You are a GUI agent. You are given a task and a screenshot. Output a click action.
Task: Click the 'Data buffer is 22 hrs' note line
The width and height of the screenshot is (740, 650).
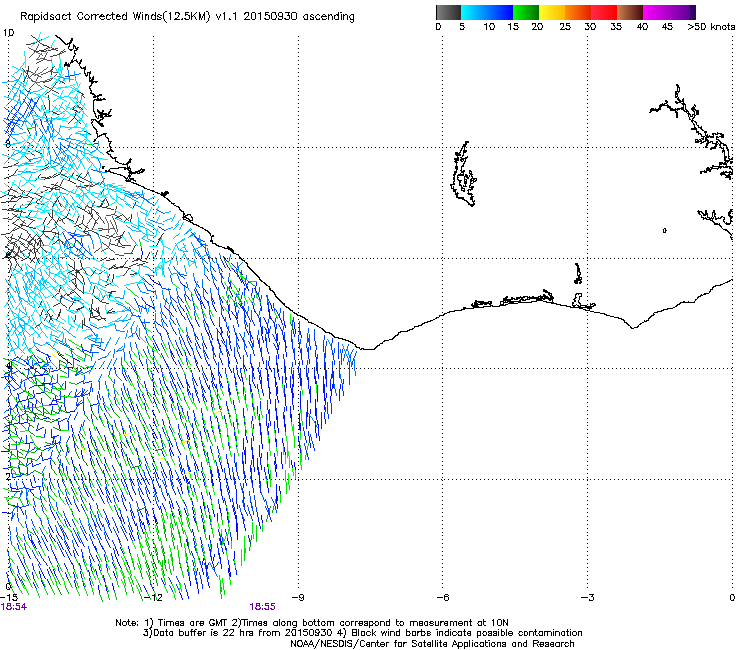pyautogui.click(x=362, y=633)
